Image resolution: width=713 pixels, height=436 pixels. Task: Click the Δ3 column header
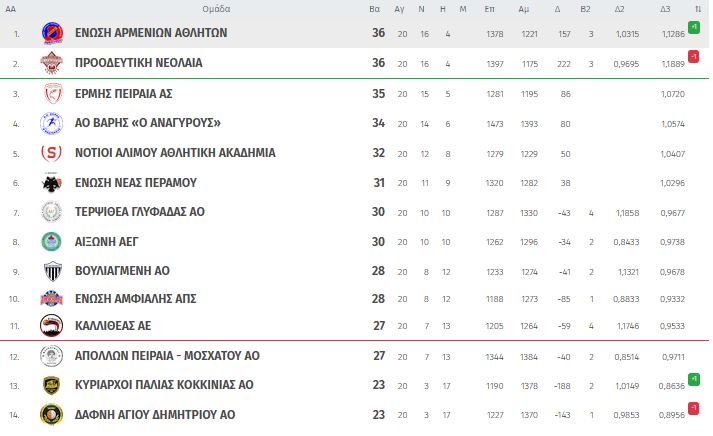click(665, 9)
